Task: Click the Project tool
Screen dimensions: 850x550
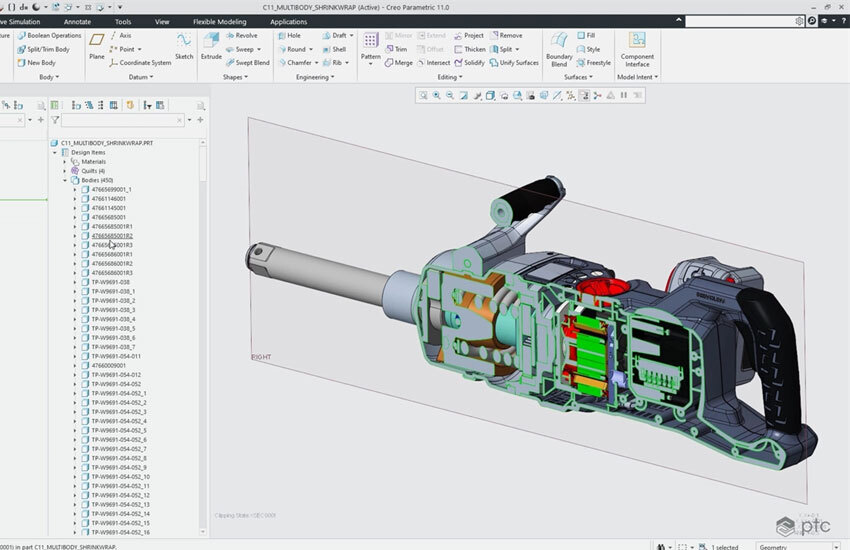Action: [468, 35]
